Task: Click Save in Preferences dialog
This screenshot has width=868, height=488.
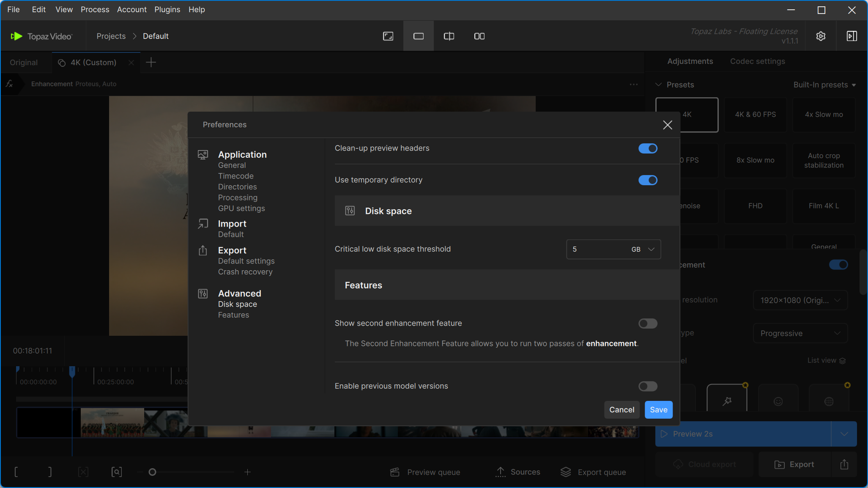Action: click(x=658, y=410)
